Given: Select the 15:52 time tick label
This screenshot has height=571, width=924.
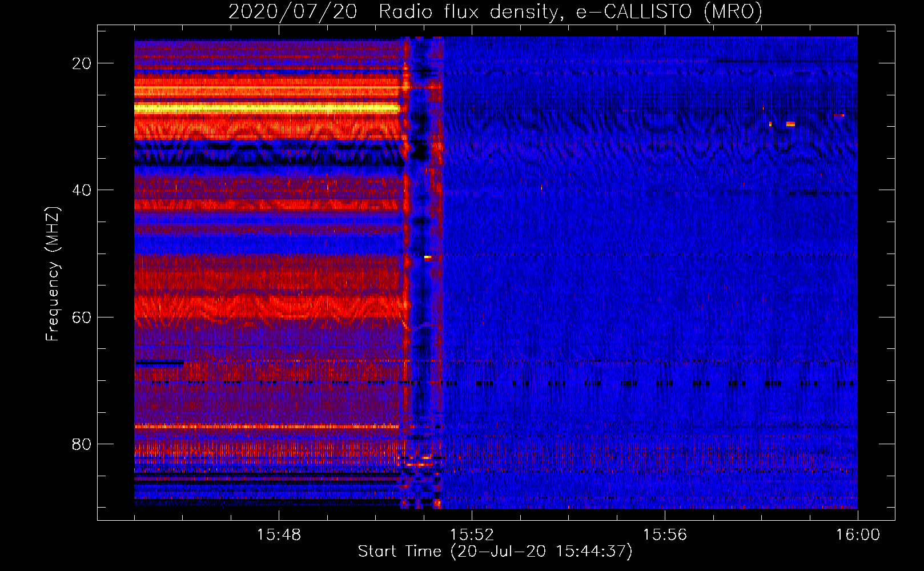Looking at the screenshot, I should (472, 535).
